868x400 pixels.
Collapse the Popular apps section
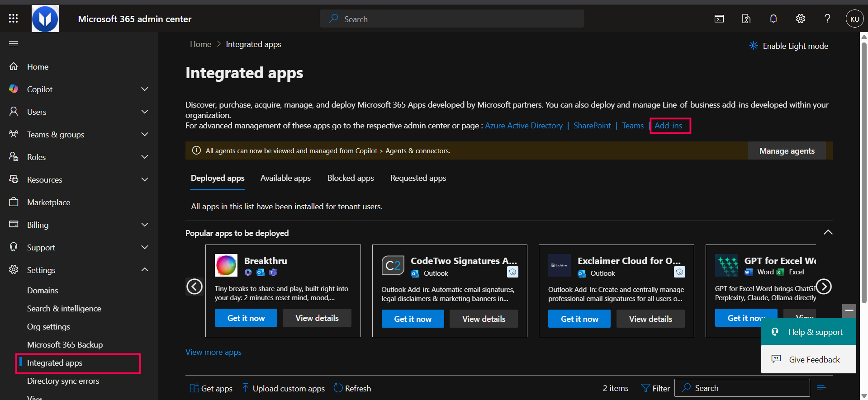(828, 232)
